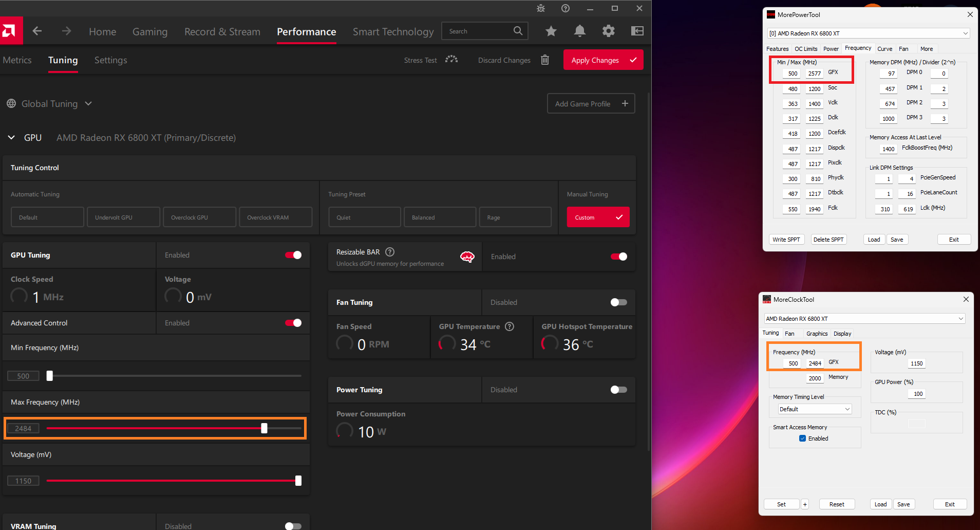Image resolution: width=980 pixels, height=530 pixels.
Task: Toggle the Resizable BAR switch
Action: (x=619, y=257)
